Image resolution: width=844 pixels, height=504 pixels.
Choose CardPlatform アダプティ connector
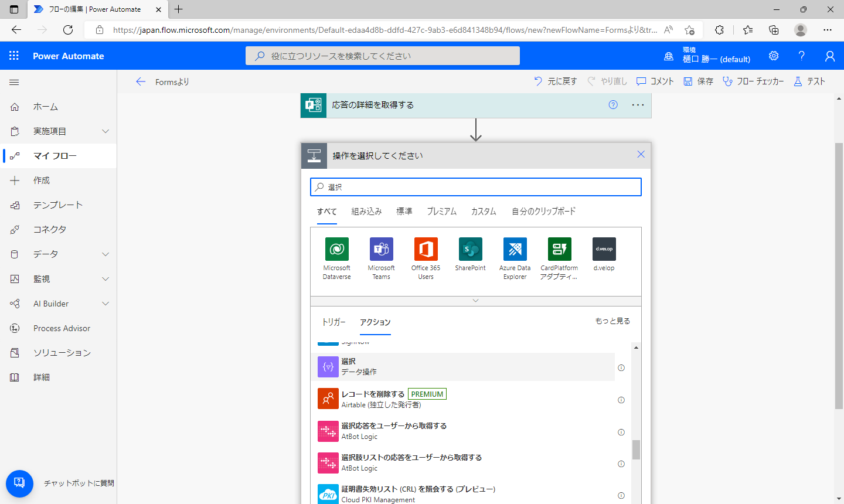point(560,258)
